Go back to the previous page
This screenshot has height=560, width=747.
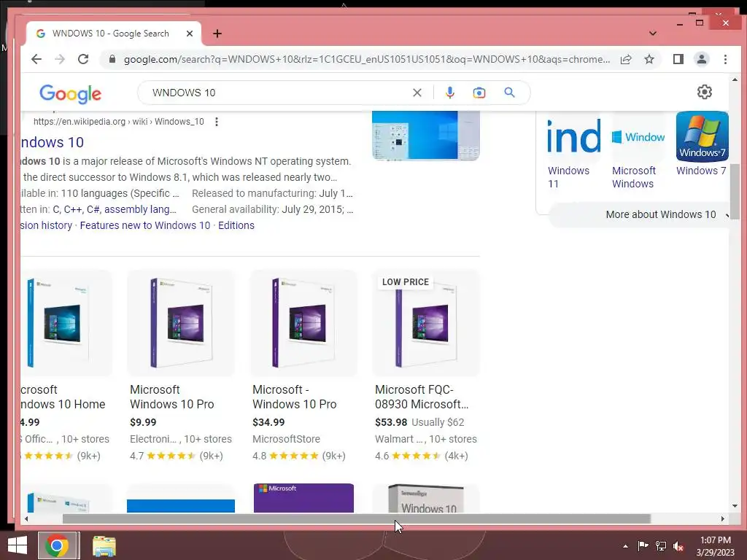(36, 59)
